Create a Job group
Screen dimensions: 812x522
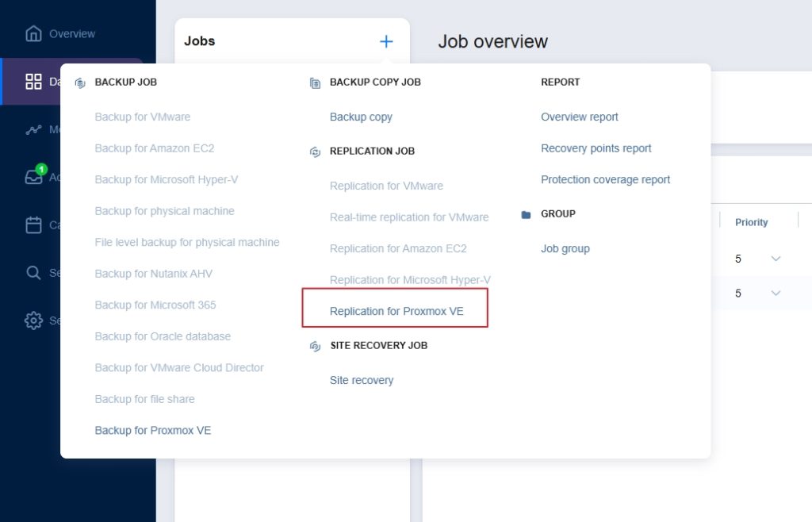pyautogui.click(x=565, y=248)
